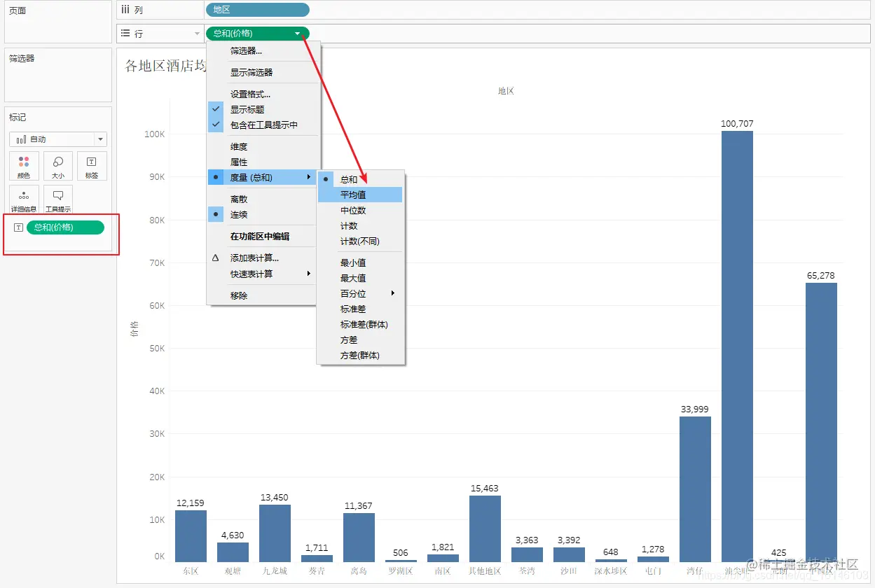Screen dimensions: 875x588
Task: Click the 价格 vertical axis title
Action: (135, 328)
